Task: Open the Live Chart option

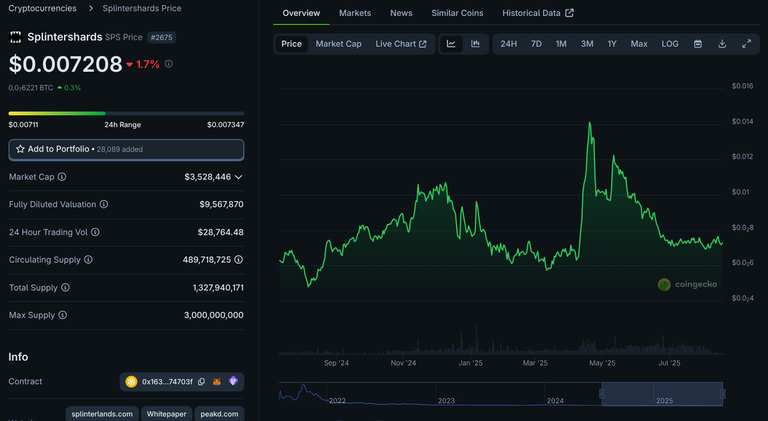Action: tap(401, 44)
